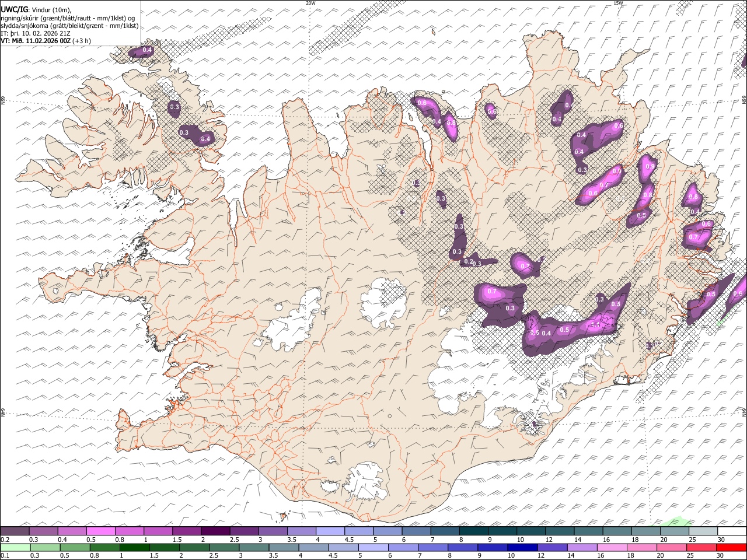
Task: Click the white top-row swatch labeled 30
Action: click(x=732, y=531)
